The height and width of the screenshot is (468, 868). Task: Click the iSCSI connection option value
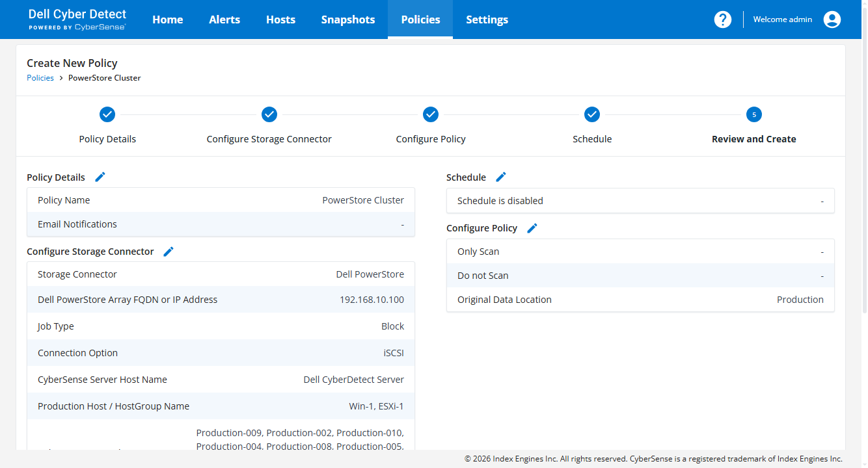[394, 353]
